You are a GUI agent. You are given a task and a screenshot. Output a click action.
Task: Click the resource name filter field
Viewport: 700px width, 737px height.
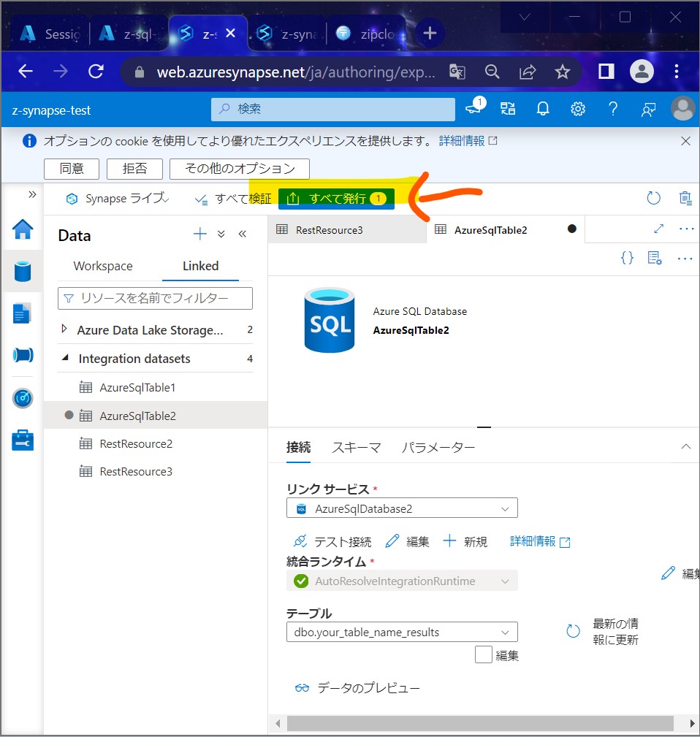tap(155, 298)
